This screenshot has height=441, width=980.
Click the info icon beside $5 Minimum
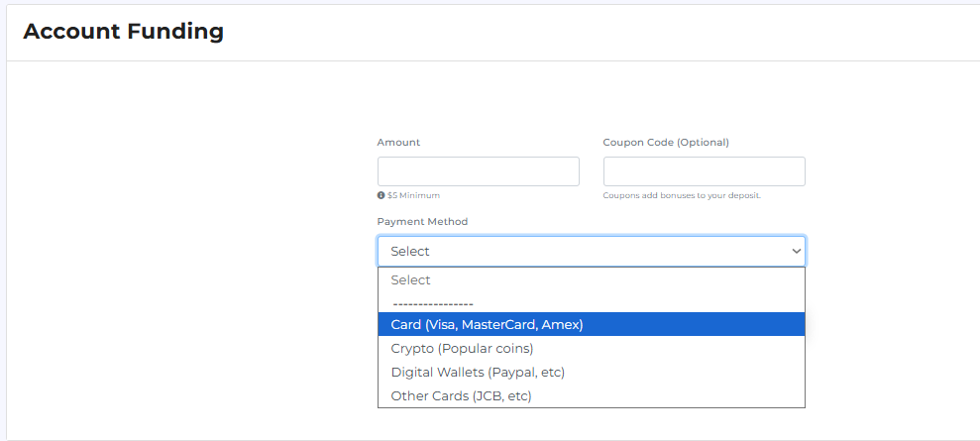381,196
